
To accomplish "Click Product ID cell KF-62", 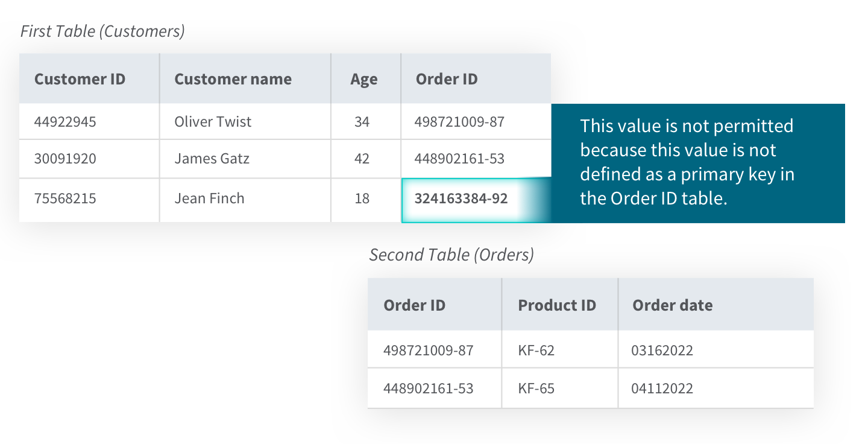I will click(x=560, y=349).
